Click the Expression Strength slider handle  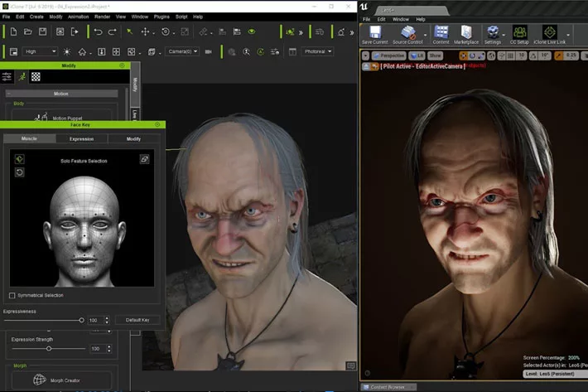pyautogui.click(x=49, y=348)
